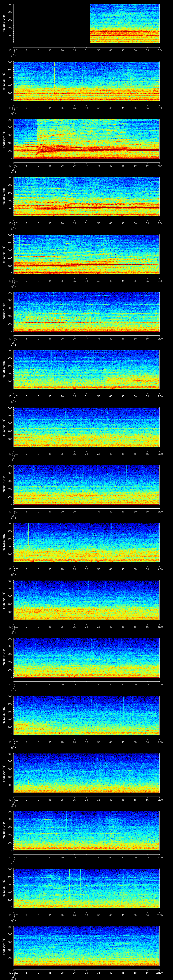The height and width of the screenshot is (980, 173).
Task: Click the '13:11:00' start time label
Action: (13, 454)
